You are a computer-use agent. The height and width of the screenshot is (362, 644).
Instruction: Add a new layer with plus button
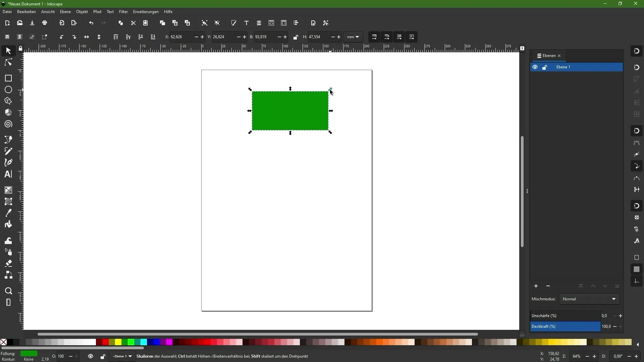[536, 286]
